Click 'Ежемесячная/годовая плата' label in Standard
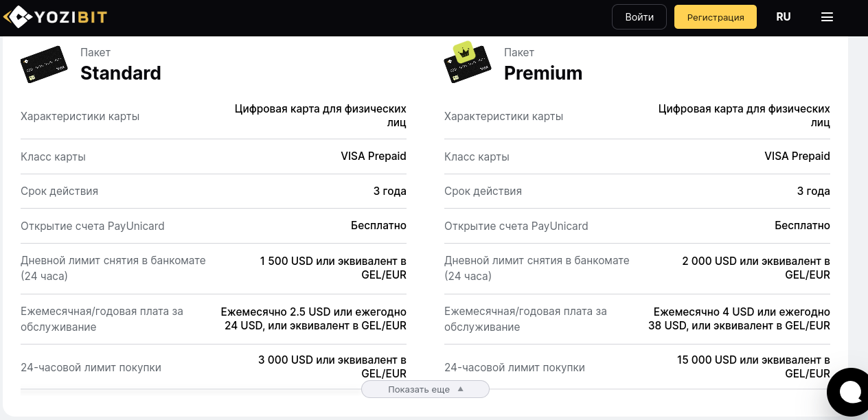 coord(102,318)
